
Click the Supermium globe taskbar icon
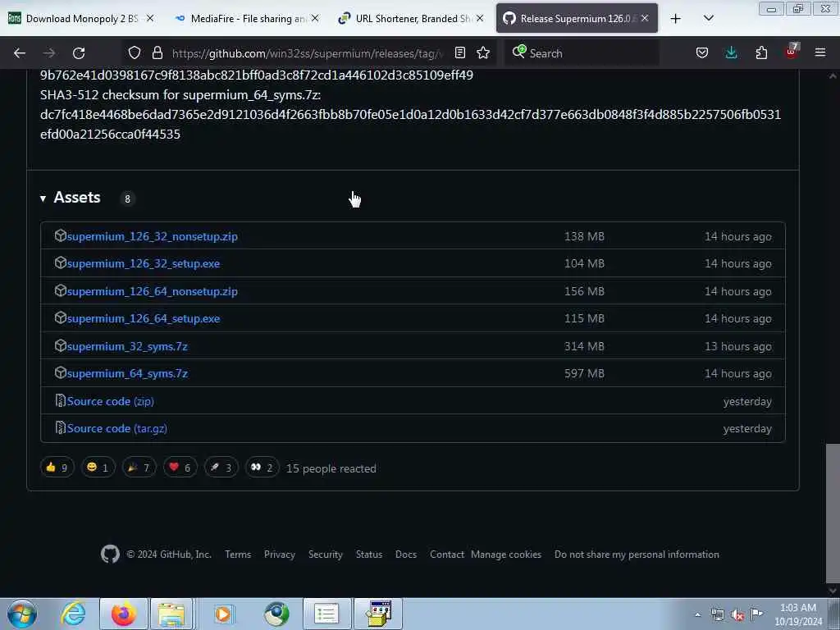coord(276,614)
